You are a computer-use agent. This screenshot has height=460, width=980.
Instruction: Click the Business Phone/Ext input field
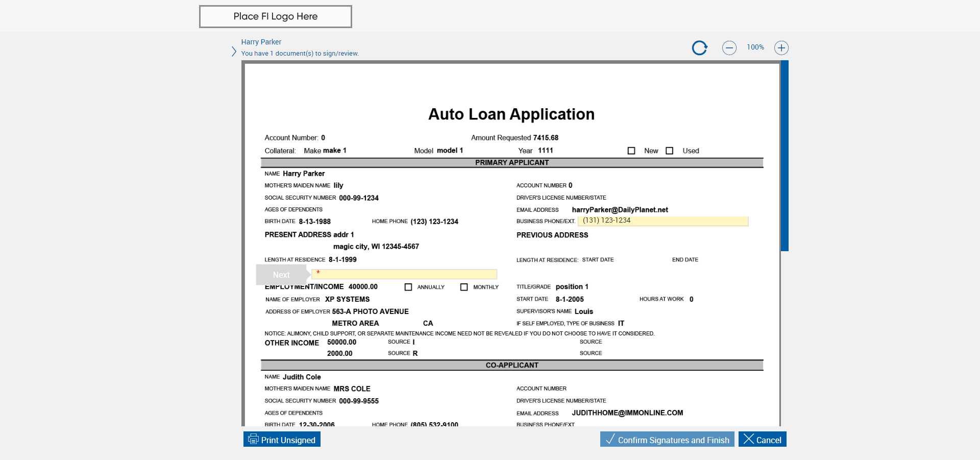663,221
